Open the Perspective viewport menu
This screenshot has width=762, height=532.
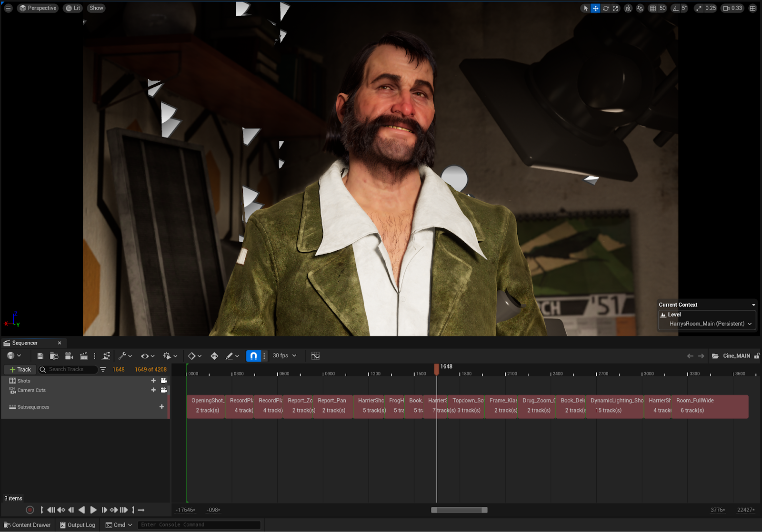click(x=38, y=8)
